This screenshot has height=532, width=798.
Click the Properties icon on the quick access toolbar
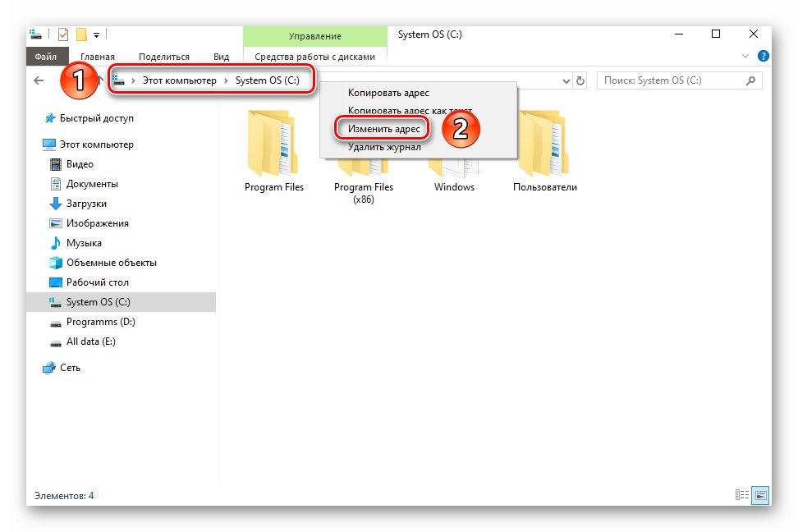(63, 34)
